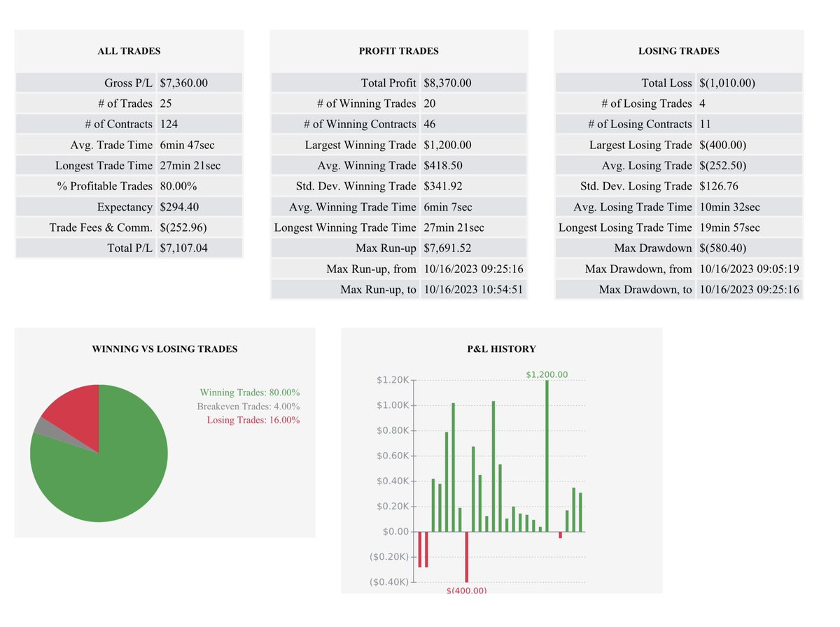Click # of Losing Trades value 4

tap(702, 104)
